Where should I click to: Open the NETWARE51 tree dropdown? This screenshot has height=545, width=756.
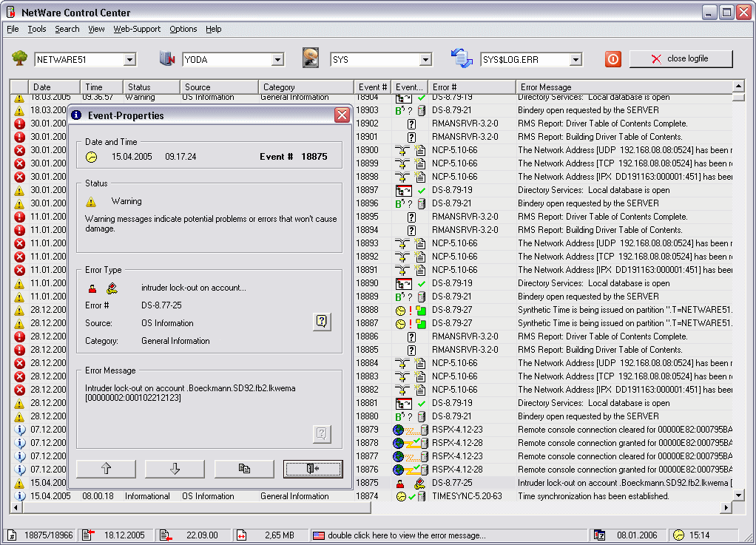pyautogui.click(x=128, y=58)
